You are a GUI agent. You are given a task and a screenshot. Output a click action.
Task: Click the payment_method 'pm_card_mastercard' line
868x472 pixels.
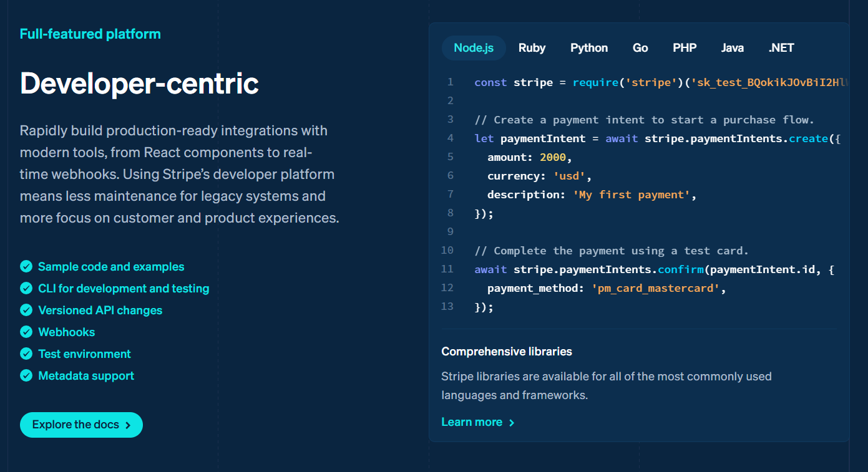tap(607, 288)
